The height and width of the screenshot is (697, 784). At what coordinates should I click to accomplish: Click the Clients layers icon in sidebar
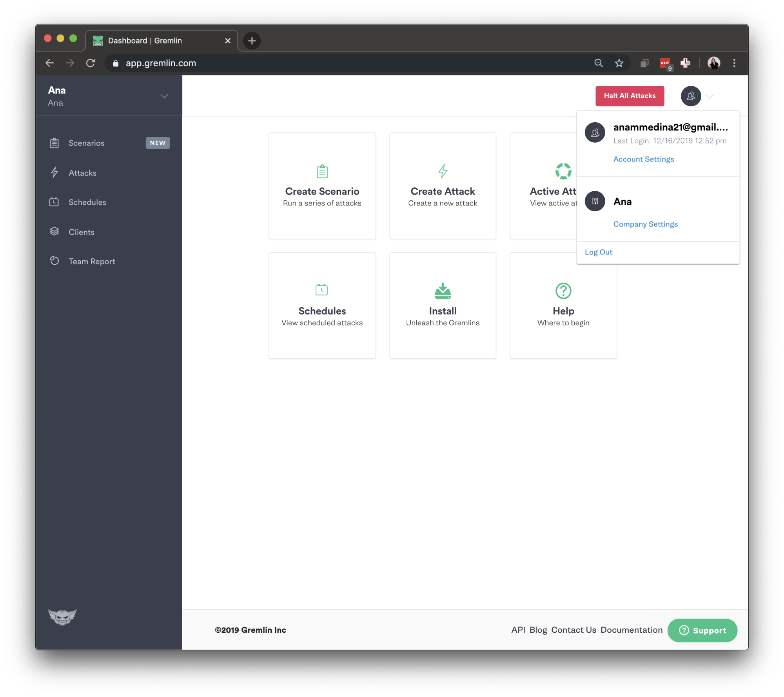[54, 232]
